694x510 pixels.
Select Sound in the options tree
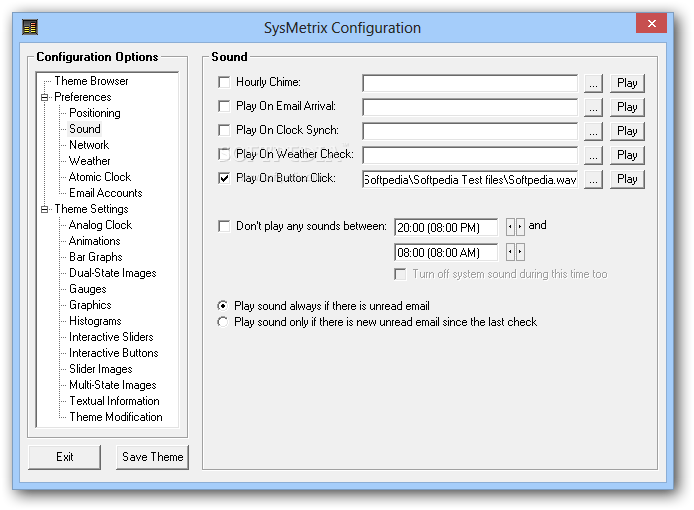[x=85, y=129]
